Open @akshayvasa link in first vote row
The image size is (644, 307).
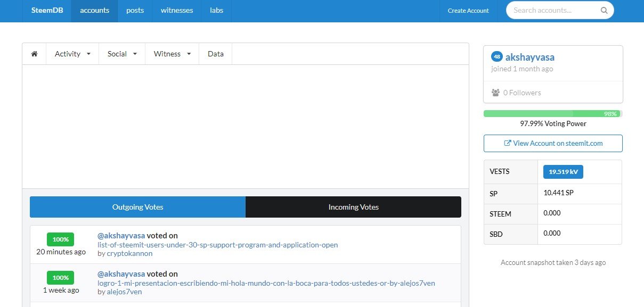121,235
